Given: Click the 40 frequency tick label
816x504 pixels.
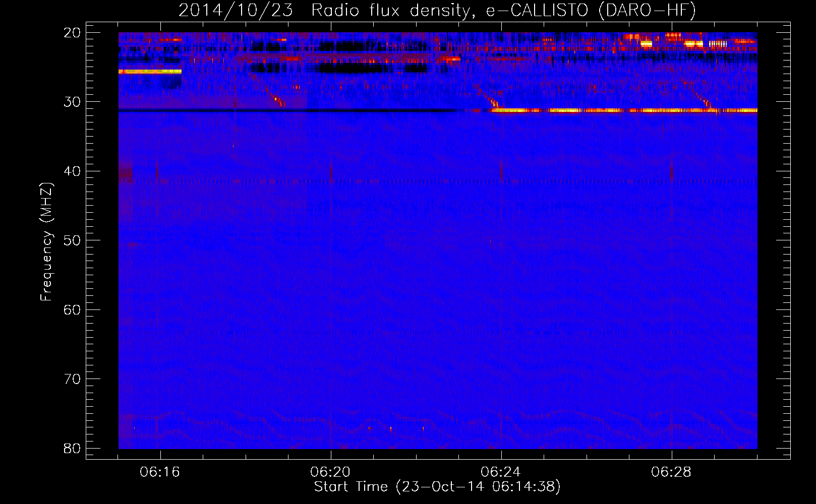Looking at the screenshot, I should tap(72, 171).
